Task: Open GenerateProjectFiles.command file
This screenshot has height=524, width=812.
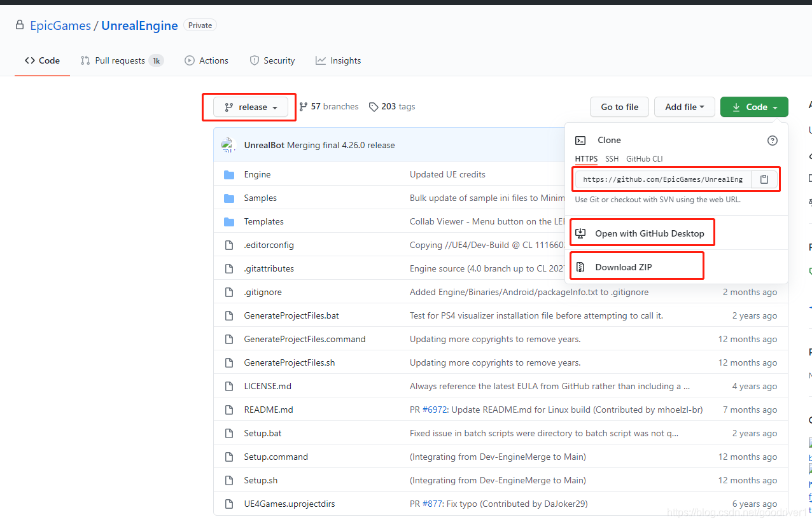Action: (305, 339)
